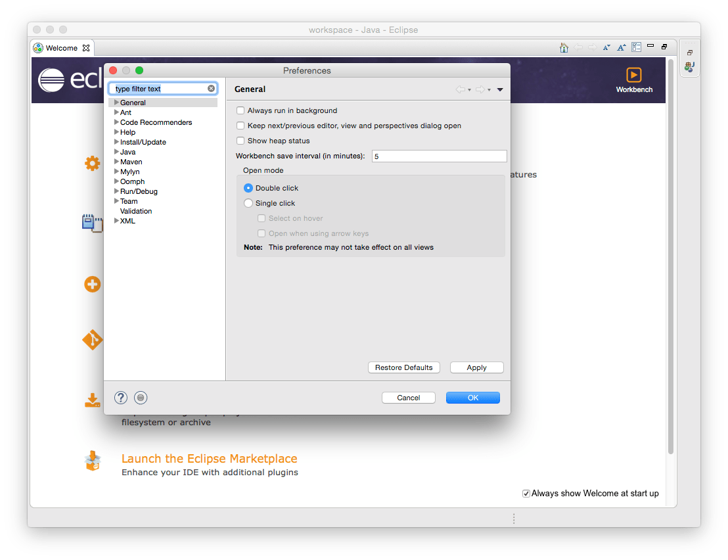Image resolution: width=728 pixels, height=560 pixels.
Task: Enable the Always run in background checkbox
Action: click(x=240, y=110)
